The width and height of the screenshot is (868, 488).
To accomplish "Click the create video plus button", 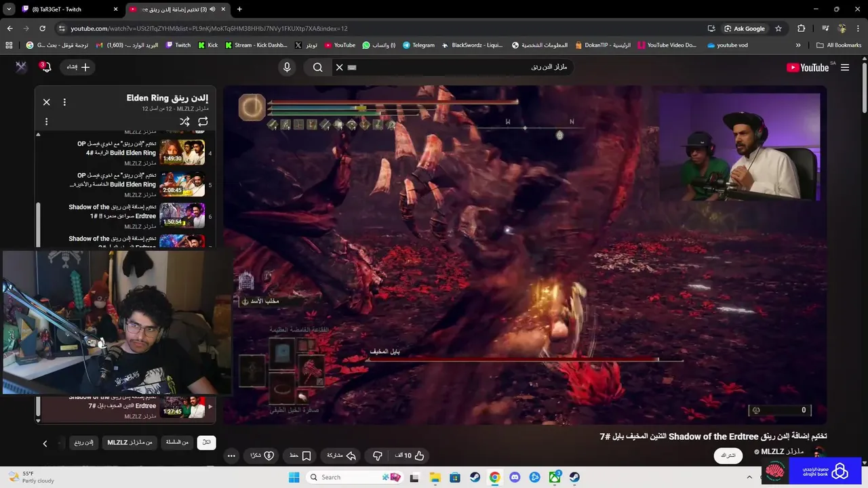I will click(x=78, y=67).
